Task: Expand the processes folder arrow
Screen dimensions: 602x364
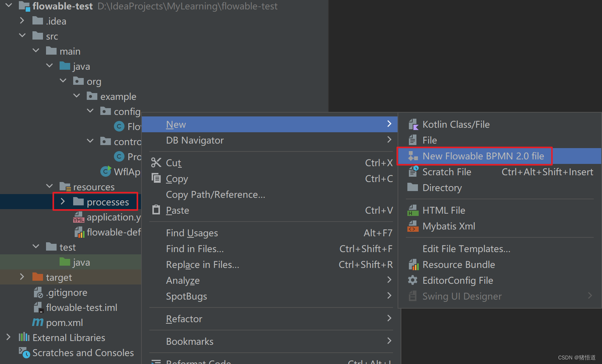Action: click(63, 202)
